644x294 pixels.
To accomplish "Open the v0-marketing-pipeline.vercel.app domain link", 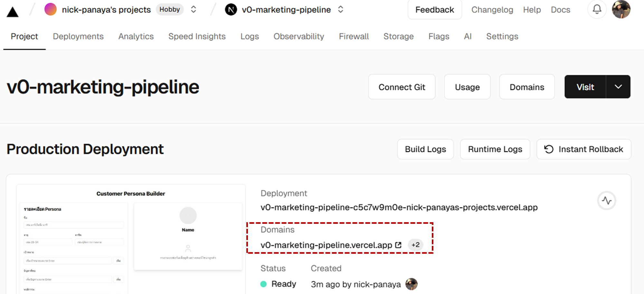I will pyautogui.click(x=326, y=245).
